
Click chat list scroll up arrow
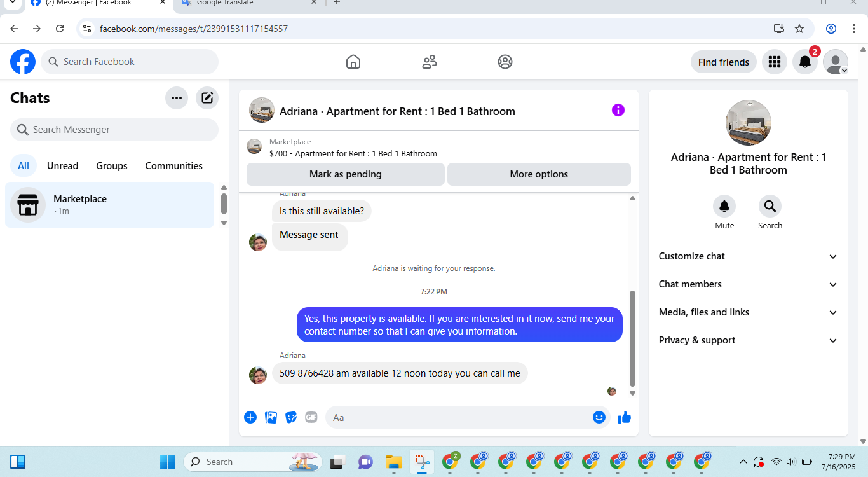(224, 188)
